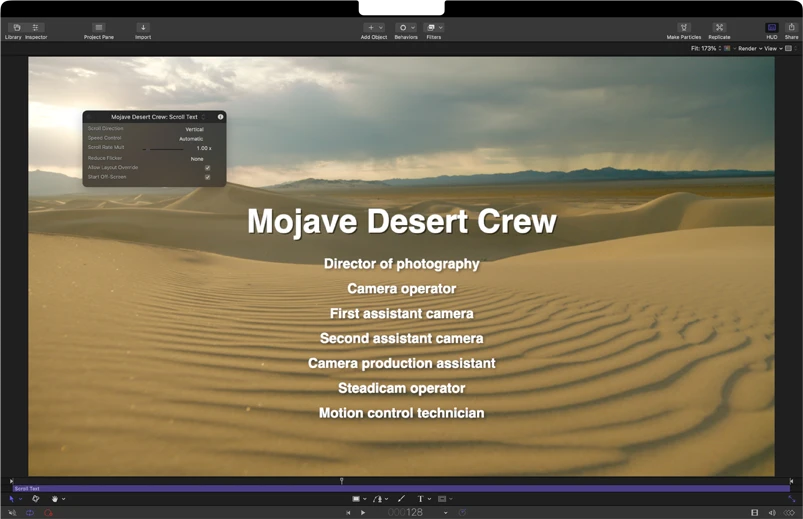Image resolution: width=803 pixels, height=519 pixels.
Task: Click the Motion control technician line
Action: point(402,413)
